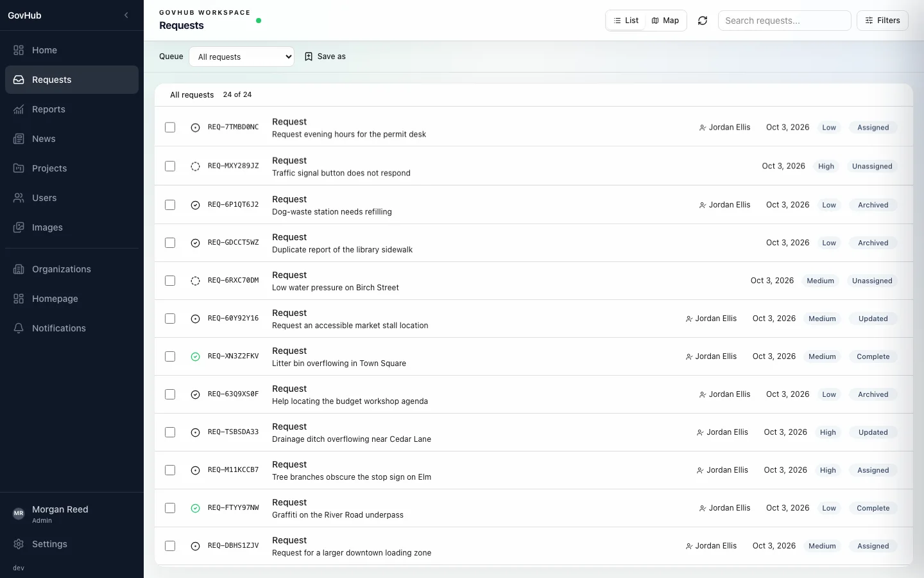Click status icon of REQ-XN3Z2FKV
This screenshot has width=924, height=578.
coord(195,356)
